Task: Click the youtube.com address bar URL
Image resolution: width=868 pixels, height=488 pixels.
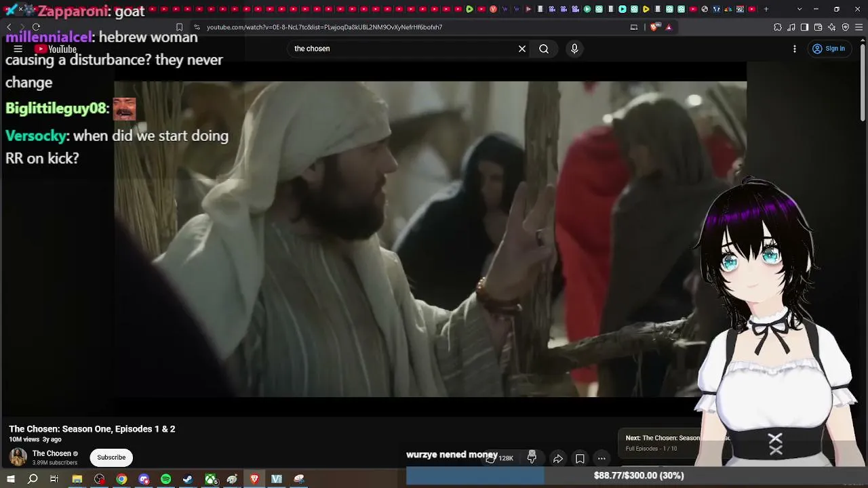Action: 324,27
